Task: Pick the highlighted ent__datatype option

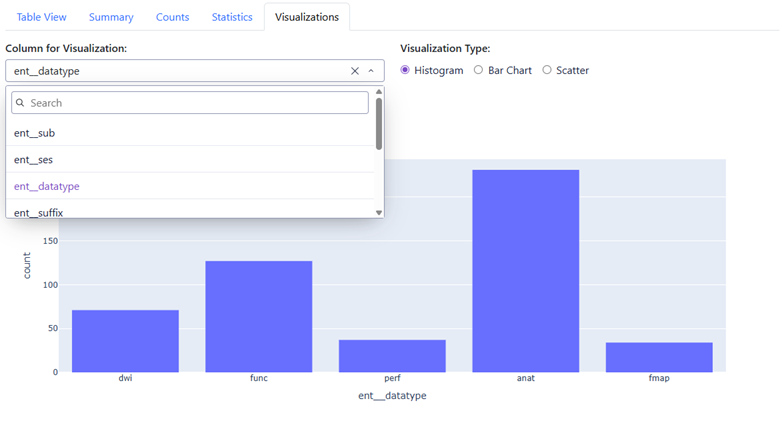Action: click(x=190, y=186)
